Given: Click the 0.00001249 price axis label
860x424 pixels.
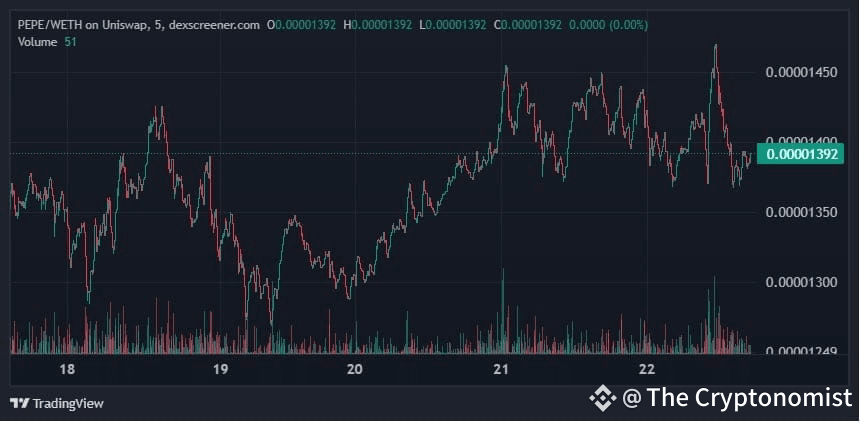Looking at the screenshot, I should click(x=801, y=350).
